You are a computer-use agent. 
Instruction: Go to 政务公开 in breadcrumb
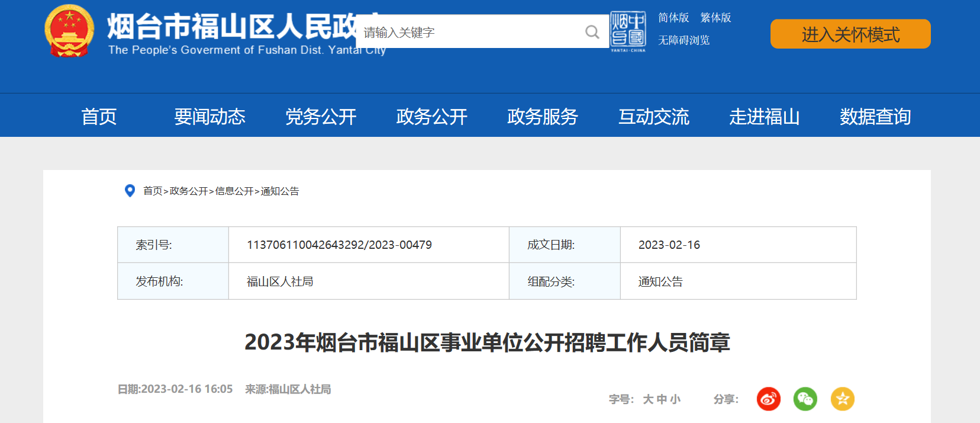click(x=189, y=191)
